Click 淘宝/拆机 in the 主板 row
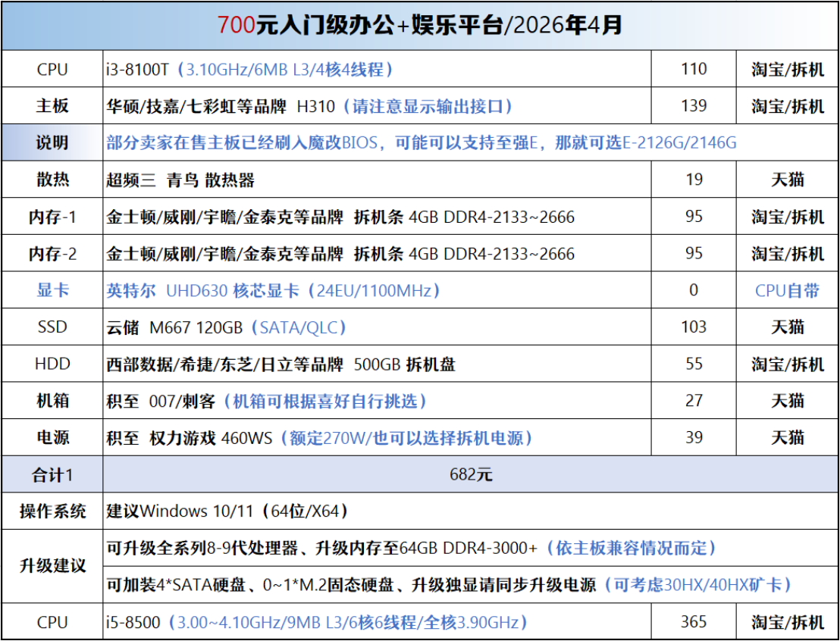Screen dimensions: 840x641 tap(787, 106)
